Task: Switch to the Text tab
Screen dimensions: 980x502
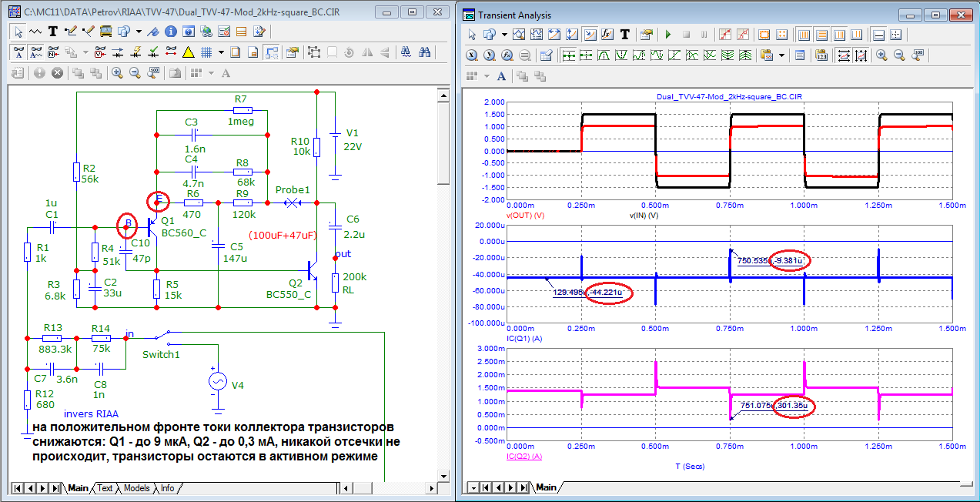Action: 105,488
